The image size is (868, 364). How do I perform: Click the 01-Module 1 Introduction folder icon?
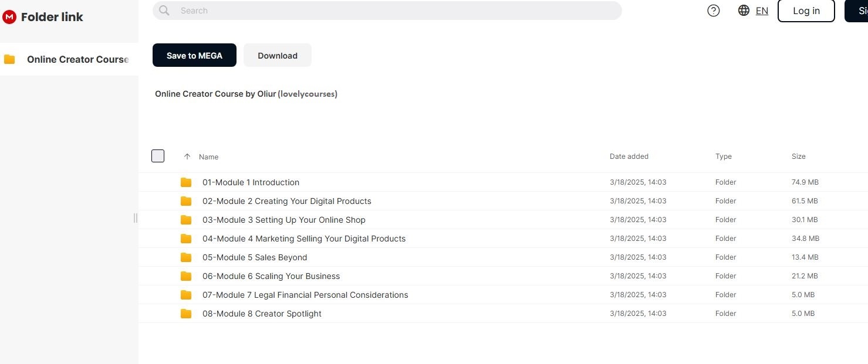pos(186,182)
